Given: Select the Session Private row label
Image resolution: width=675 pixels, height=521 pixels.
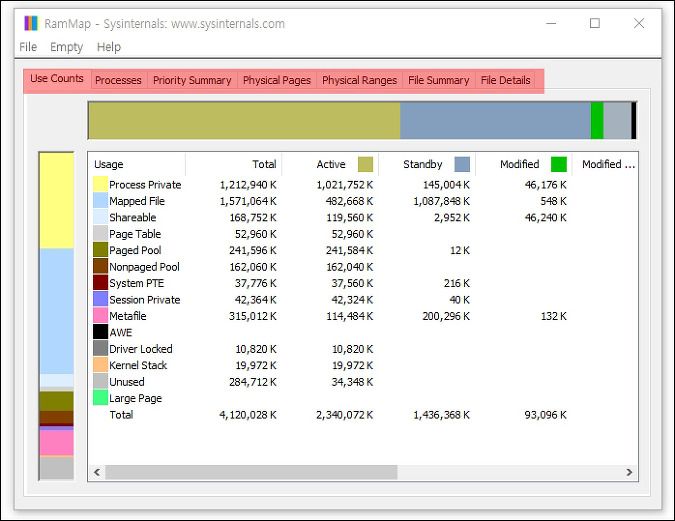Looking at the screenshot, I should pos(145,300).
